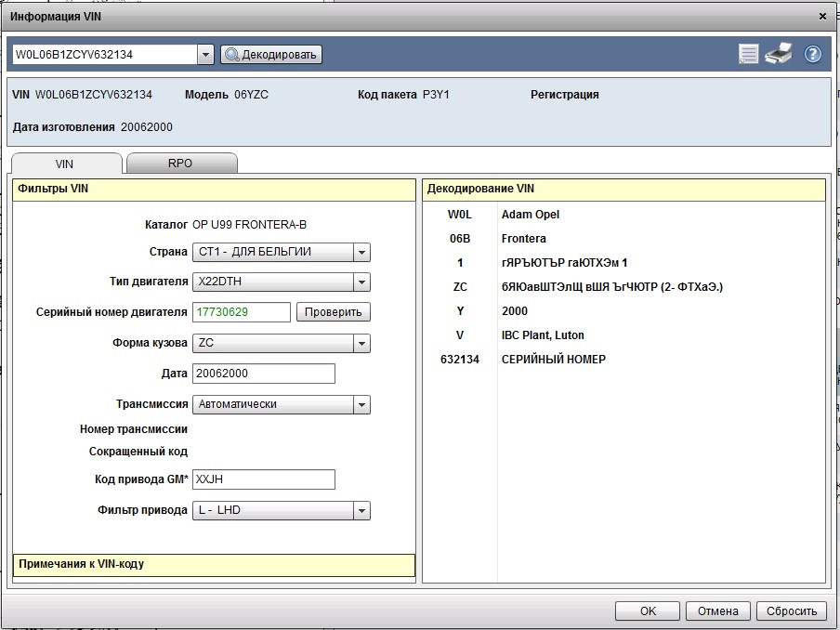Image resolution: width=840 pixels, height=630 pixels.
Task: Expand the VIN history dropdown arrow
Action: (205, 55)
